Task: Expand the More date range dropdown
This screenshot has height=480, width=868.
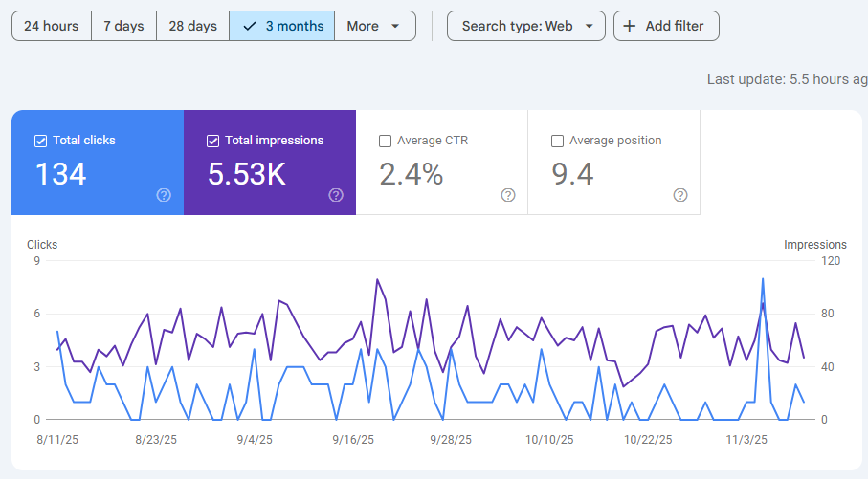Action: [374, 27]
